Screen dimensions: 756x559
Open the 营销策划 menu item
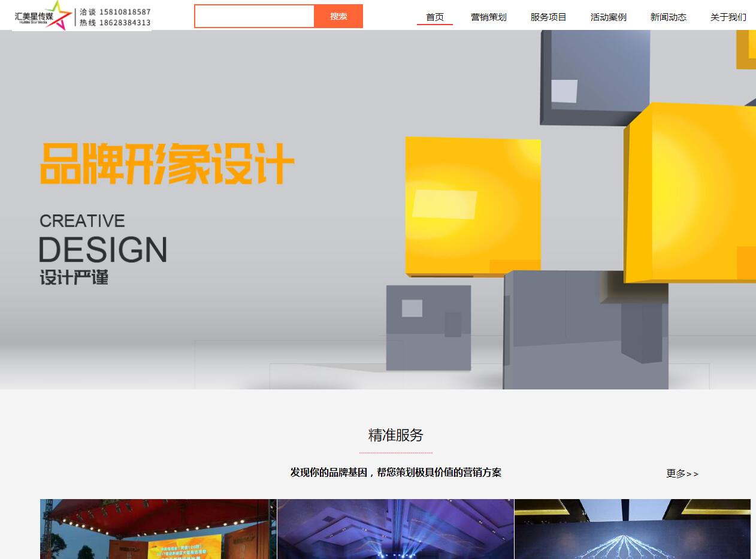[489, 17]
